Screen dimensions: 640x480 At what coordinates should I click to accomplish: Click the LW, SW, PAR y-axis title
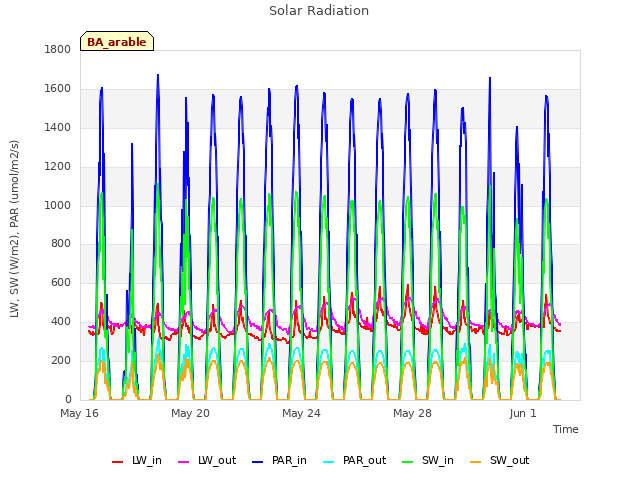tap(14, 229)
